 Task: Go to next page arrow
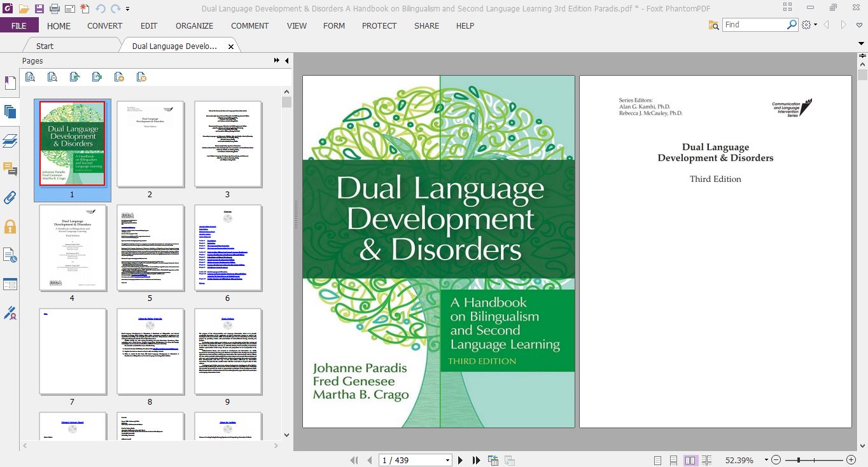460,460
